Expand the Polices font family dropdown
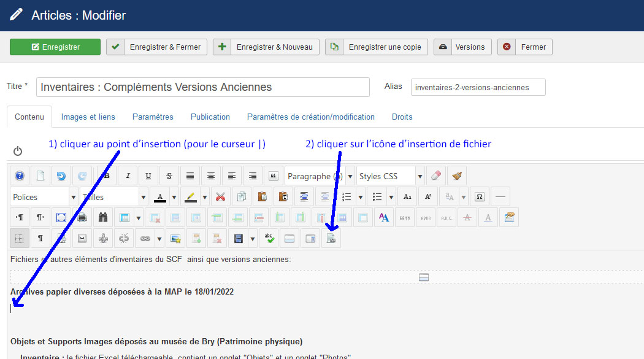644x359 pixels. 73,196
